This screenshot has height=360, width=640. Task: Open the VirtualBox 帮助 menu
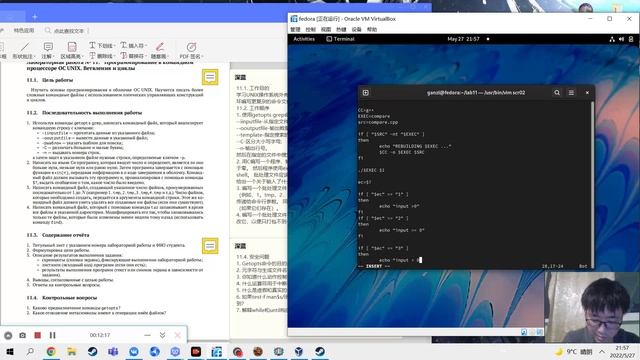[x=372, y=29]
